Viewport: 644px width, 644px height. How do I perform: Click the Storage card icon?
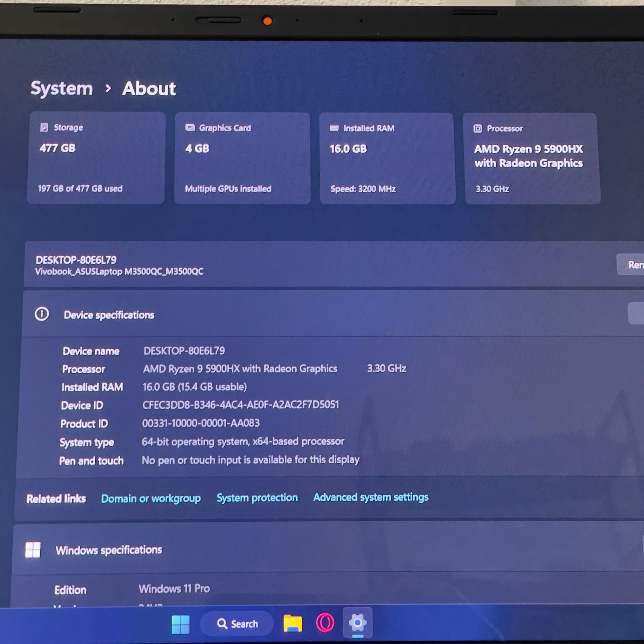pos(44,127)
